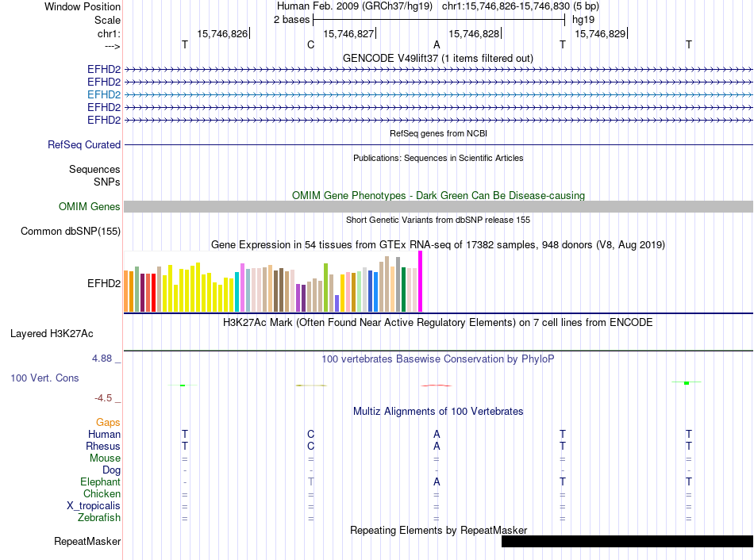Open 'RefSeq genes from NCBI' track title

coord(438,133)
